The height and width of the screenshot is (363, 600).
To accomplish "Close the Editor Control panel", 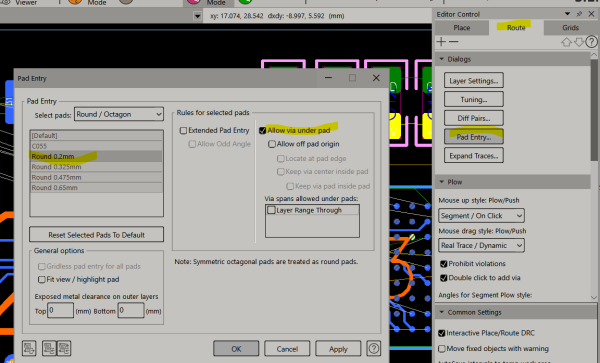I will click(x=592, y=14).
